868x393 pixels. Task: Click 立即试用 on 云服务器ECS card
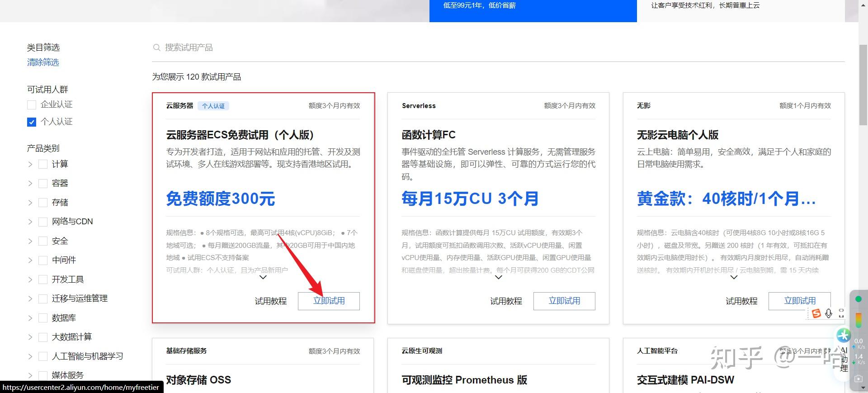(x=329, y=301)
